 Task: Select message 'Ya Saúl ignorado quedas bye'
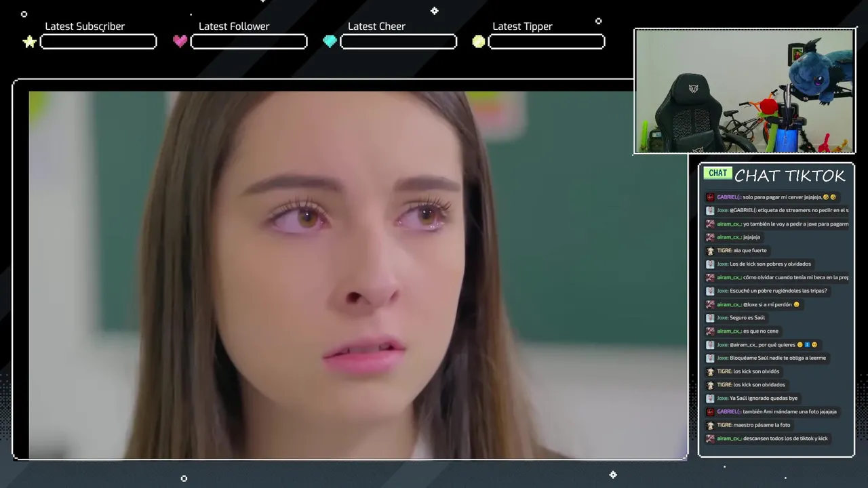click(752, 398)
